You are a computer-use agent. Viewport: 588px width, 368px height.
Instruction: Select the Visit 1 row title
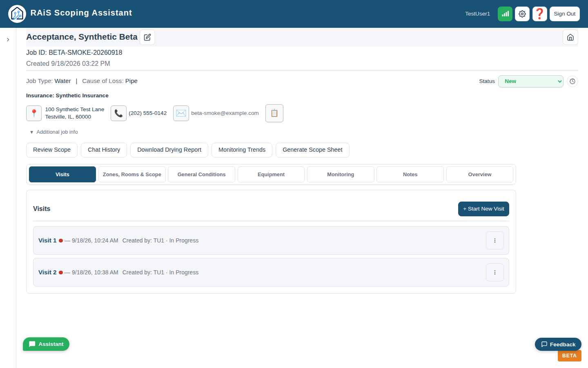(x=47, y=240)
